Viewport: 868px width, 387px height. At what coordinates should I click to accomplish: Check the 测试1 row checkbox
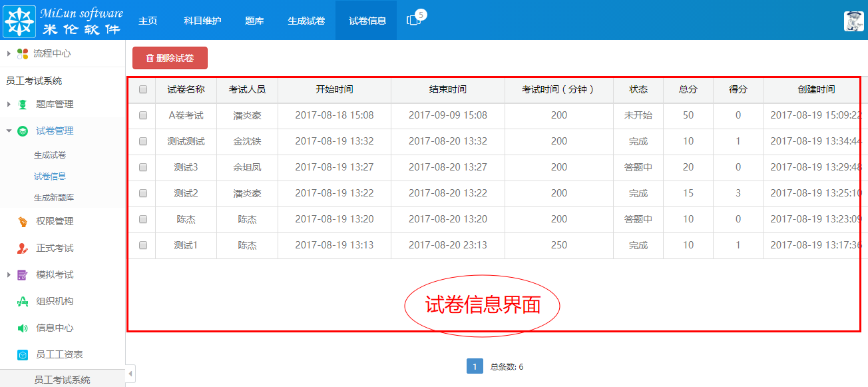click(x=141, y=245)
